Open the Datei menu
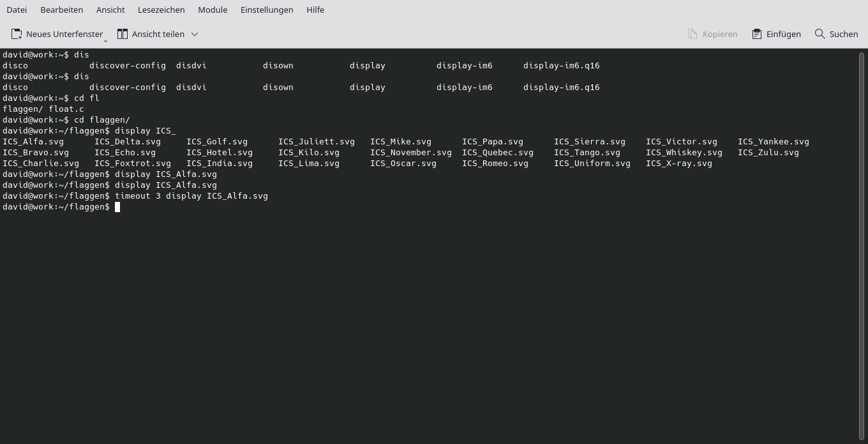This screenshot has height=444, width=868. click(17, 10)
